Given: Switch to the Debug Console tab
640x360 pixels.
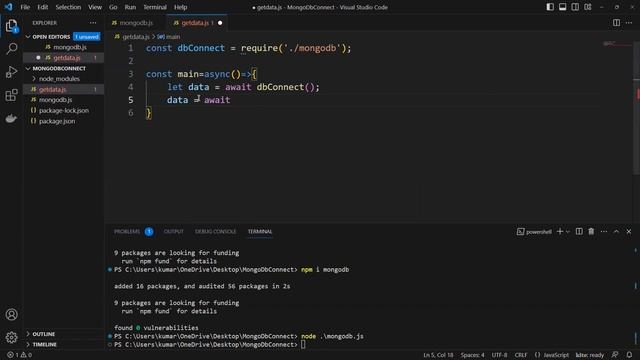Looking at the screenshot, I should coord(215,231).
